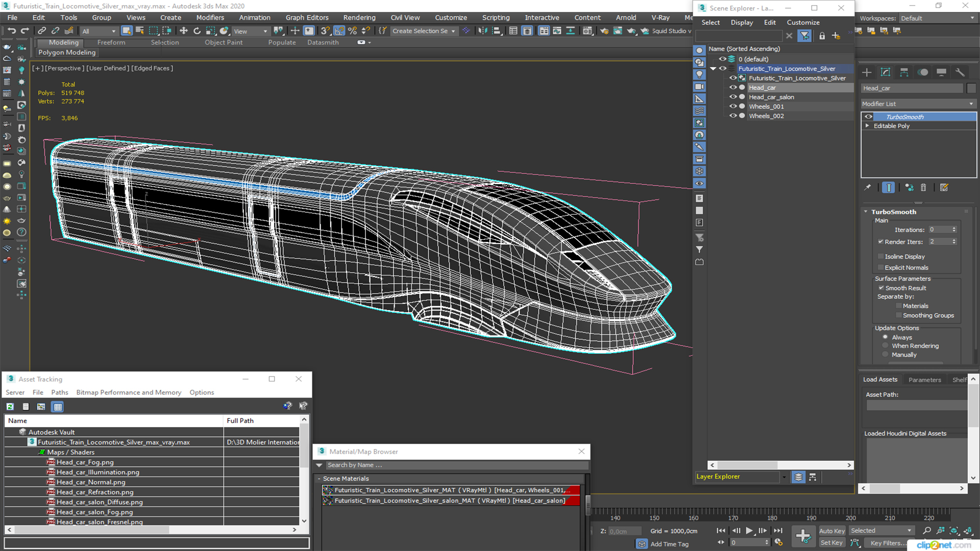The image size is (980, 551).
Task: Open the Graph Editors menu
Action: point(307,17)
